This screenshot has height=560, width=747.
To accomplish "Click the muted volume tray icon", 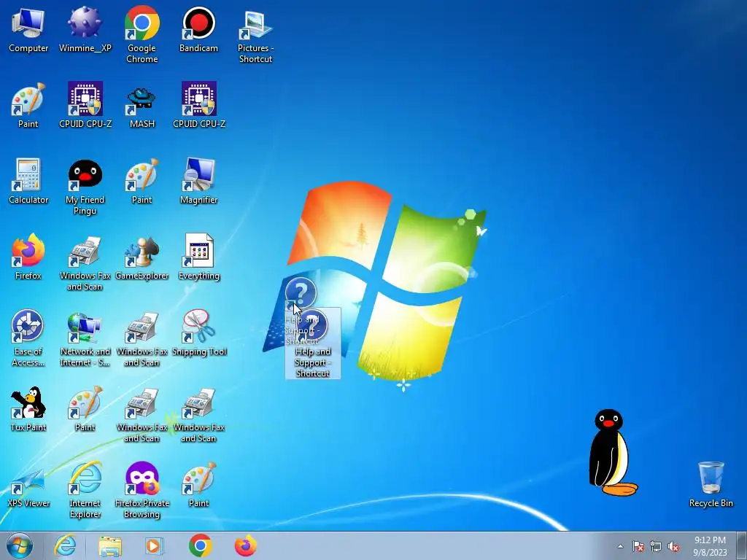I will 673,546.
